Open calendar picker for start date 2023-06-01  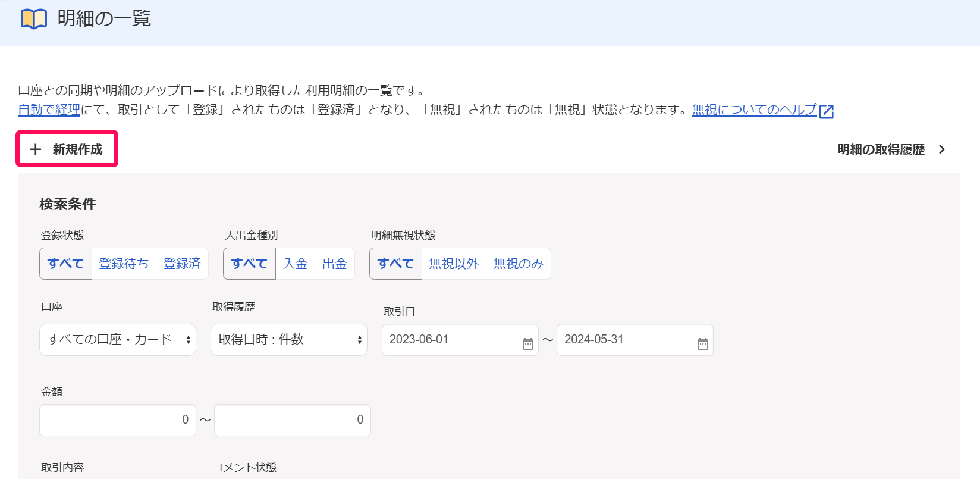pos(527,344)
